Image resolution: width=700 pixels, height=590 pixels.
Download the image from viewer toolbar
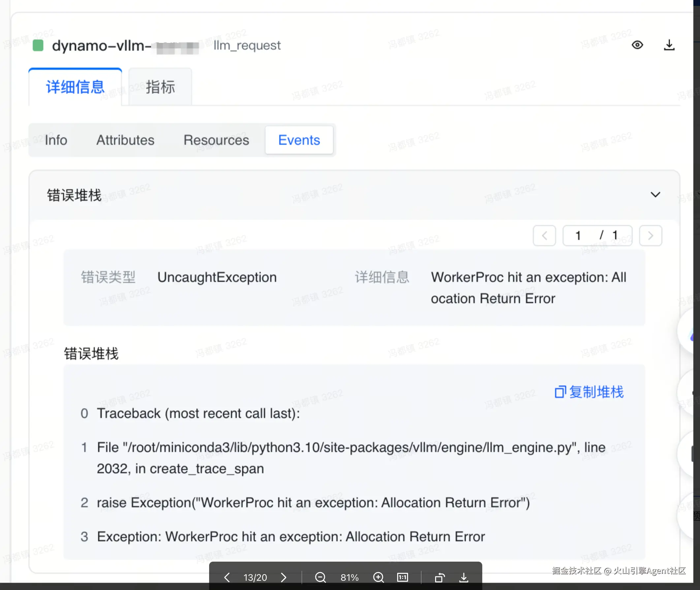(x=464, y=577)
